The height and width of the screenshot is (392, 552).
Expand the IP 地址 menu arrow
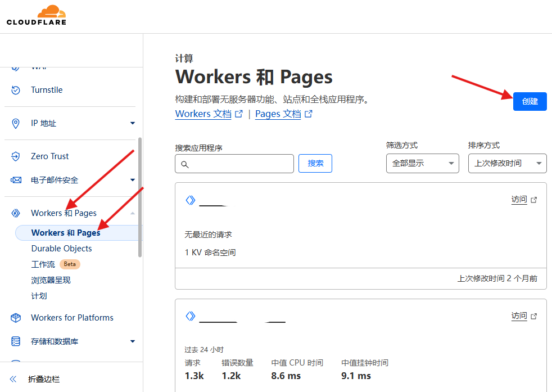pos(132,123)
